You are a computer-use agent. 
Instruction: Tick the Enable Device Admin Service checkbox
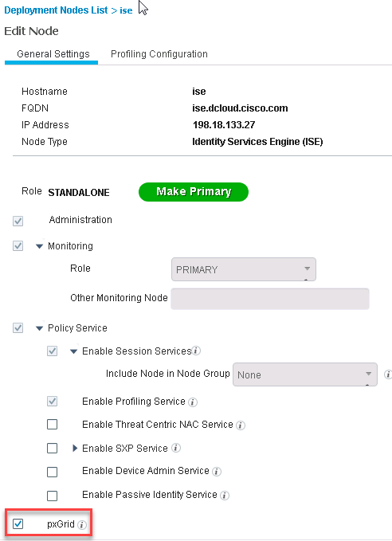tap(52, 472)
